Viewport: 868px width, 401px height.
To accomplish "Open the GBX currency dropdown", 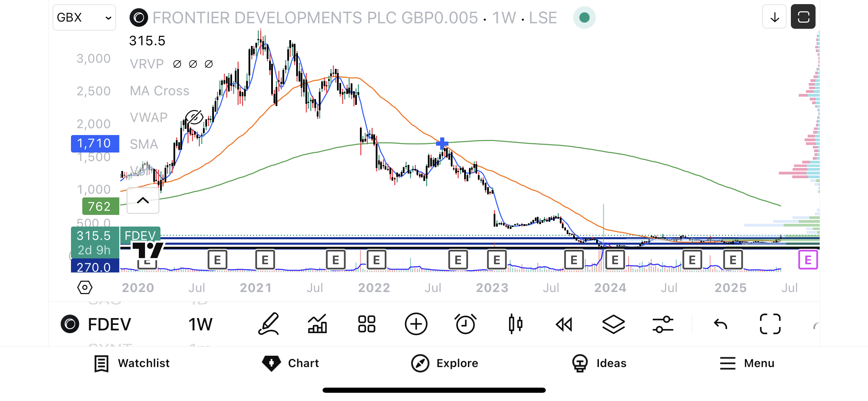I will pos(84,17).
